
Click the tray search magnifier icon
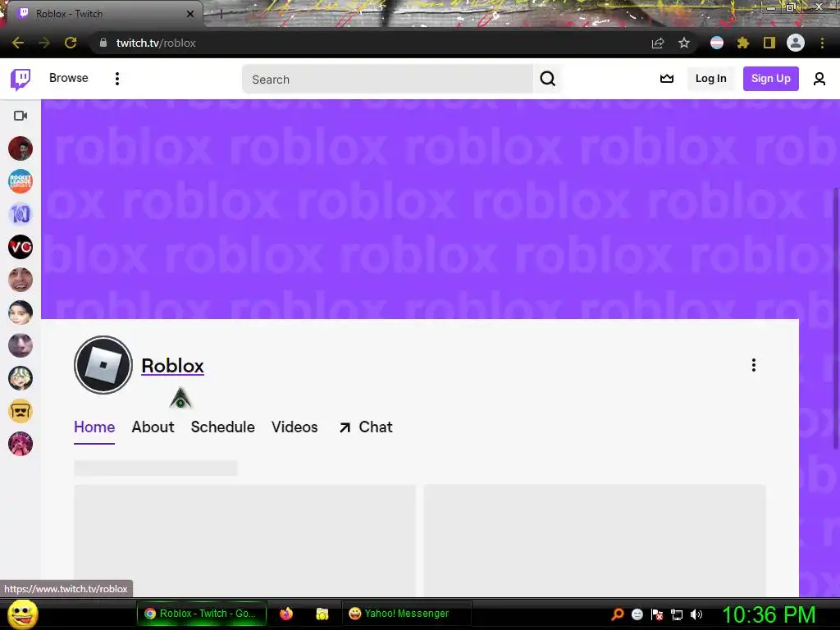pos(618,614)
